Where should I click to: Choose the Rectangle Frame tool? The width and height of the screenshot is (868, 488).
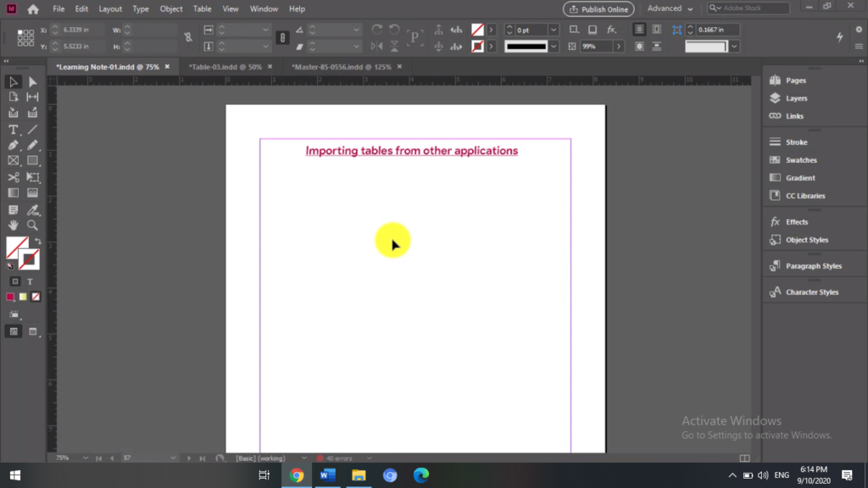point(14,160)
